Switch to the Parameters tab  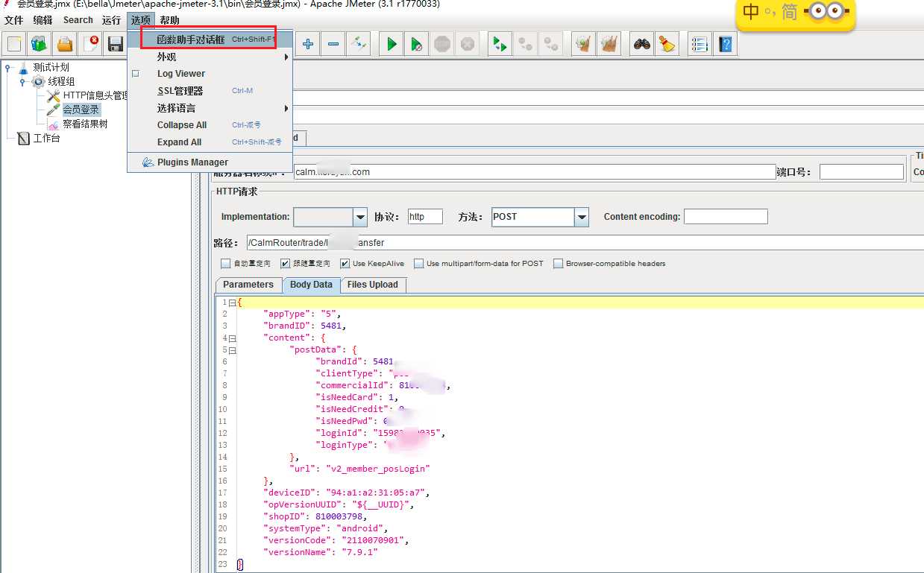248,285
